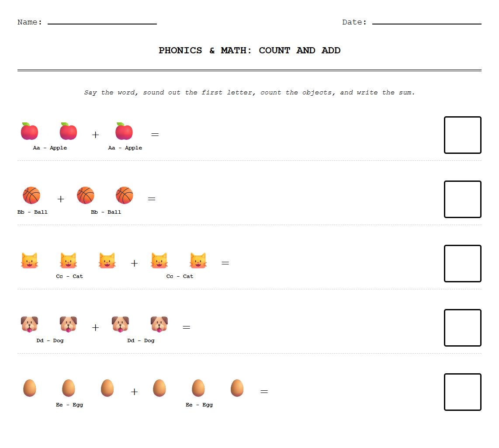The width and height of the screenshot is (499, 448).
Task: Click the leftmost cat face in the cat row
Action: point(29,260)
